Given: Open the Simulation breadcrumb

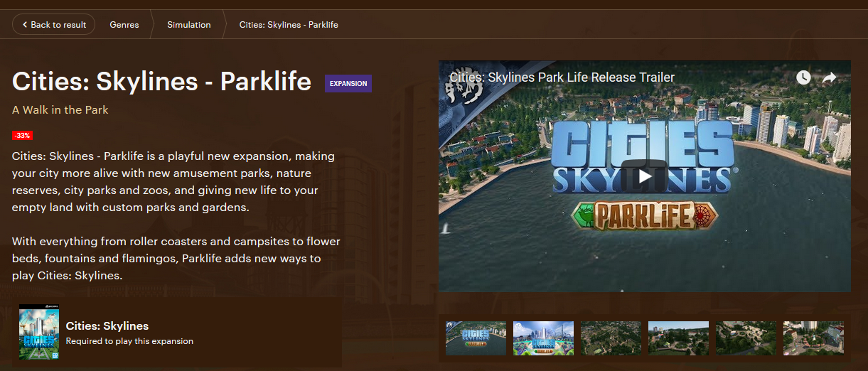Looking at the screenshot, I should click(188, 25).
